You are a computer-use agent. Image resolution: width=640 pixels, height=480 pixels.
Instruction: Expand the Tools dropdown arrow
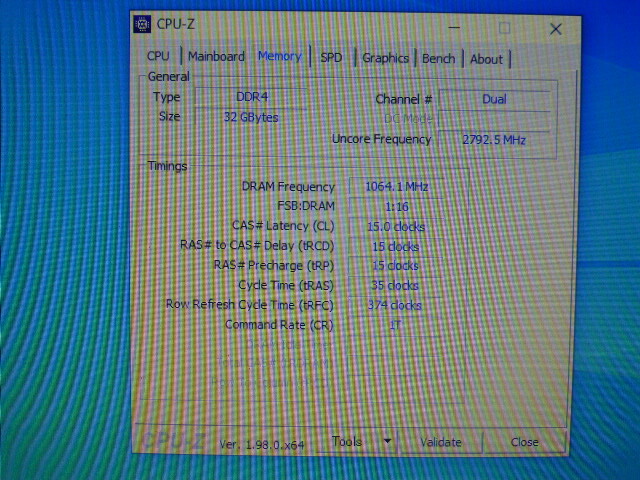tap(387, 441)
